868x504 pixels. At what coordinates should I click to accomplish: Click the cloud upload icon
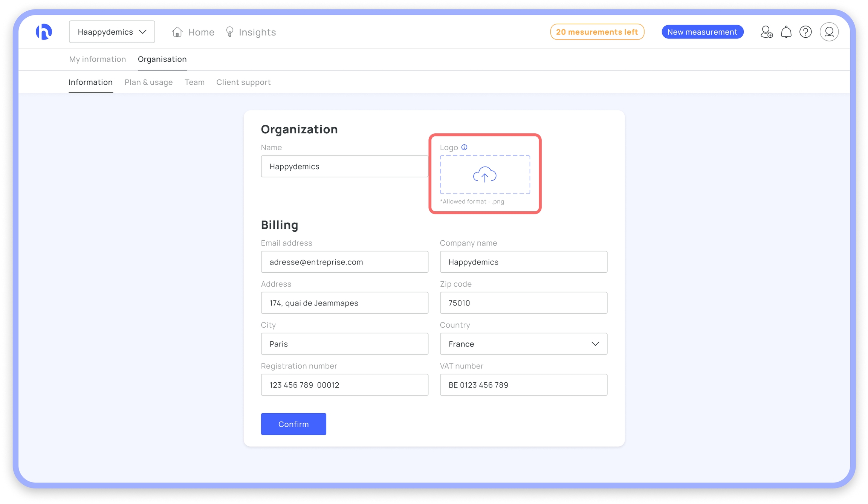[484, 175]
